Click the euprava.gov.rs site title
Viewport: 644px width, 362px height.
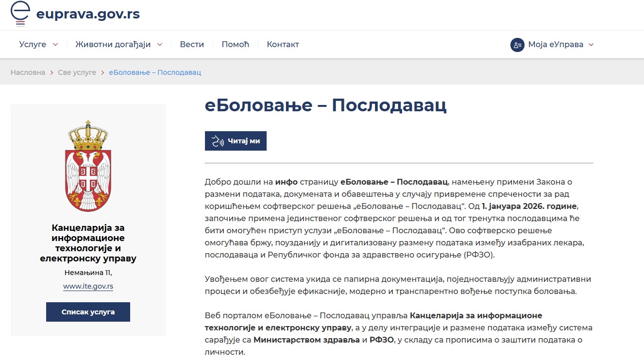tap(88, 14)
